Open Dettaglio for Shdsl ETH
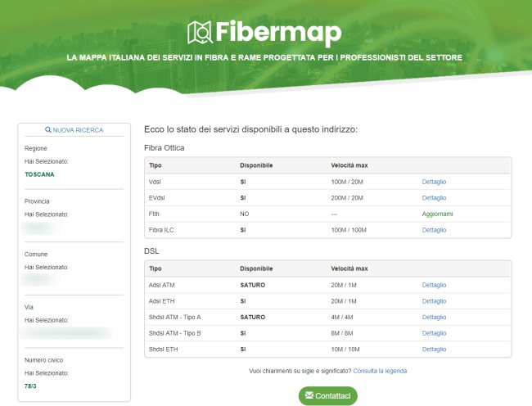This screenshot has width=532, height=406. (x=434, y=349)
